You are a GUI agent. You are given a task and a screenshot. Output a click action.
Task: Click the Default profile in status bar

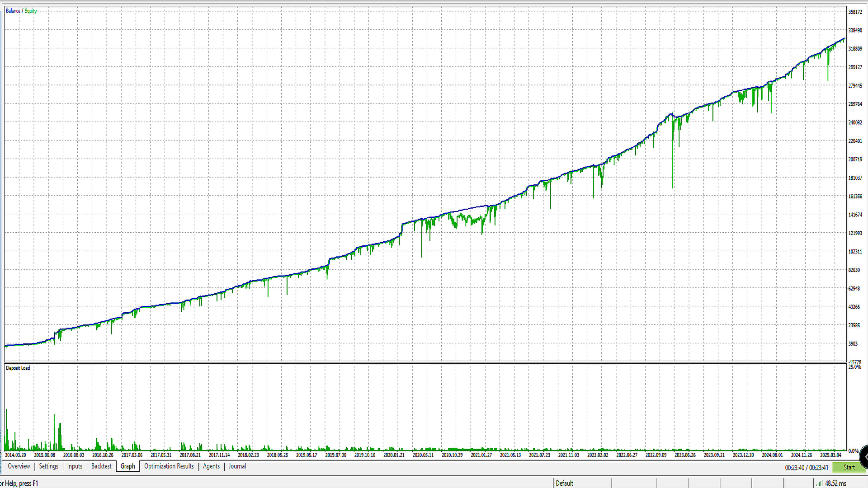[565, 483]
